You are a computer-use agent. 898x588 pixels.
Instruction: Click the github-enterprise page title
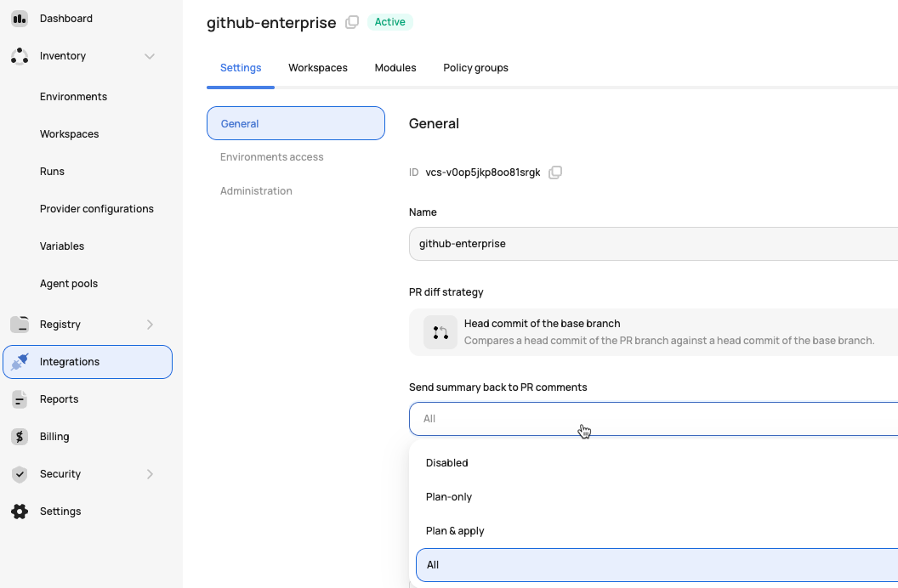coord(271,22)
